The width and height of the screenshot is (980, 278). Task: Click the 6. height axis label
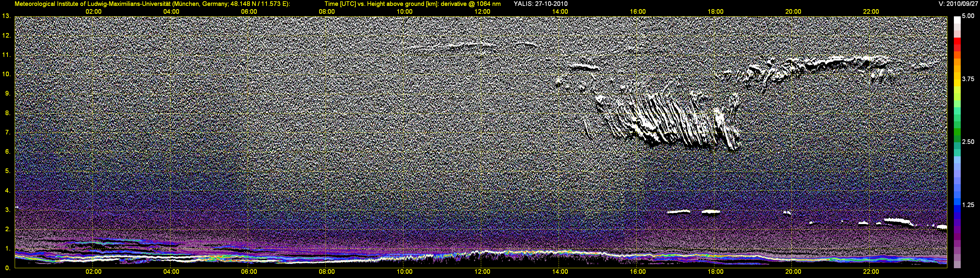(x=8, y=151)
